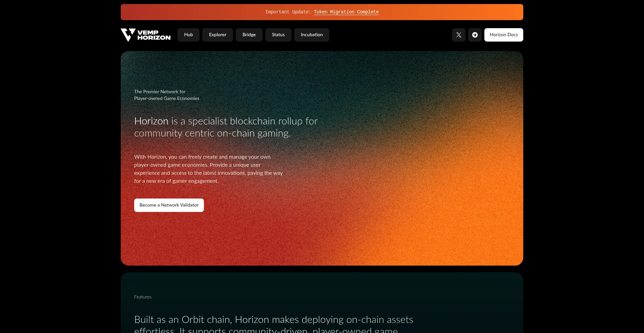Click The Premier Network for tagline line

click(160, 92)
